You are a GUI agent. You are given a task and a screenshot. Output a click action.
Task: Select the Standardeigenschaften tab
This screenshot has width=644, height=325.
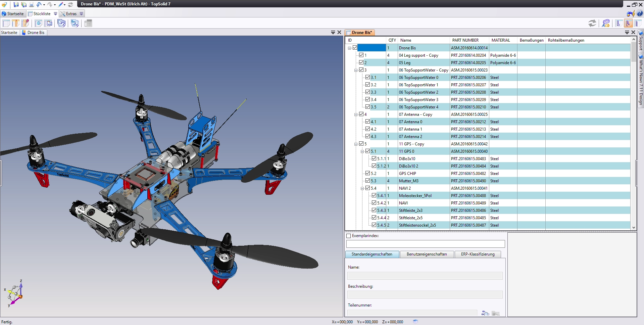372,254
